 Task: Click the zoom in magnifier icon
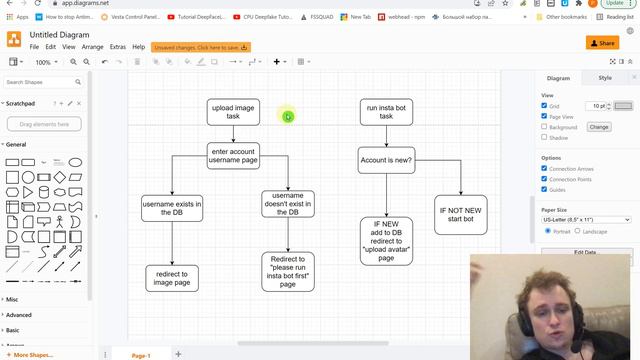pyautogui.click(x=73, y=62)
